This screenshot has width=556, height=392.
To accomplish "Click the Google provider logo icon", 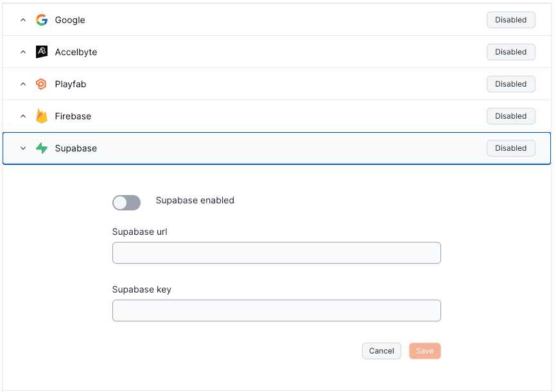I will 41,20.
